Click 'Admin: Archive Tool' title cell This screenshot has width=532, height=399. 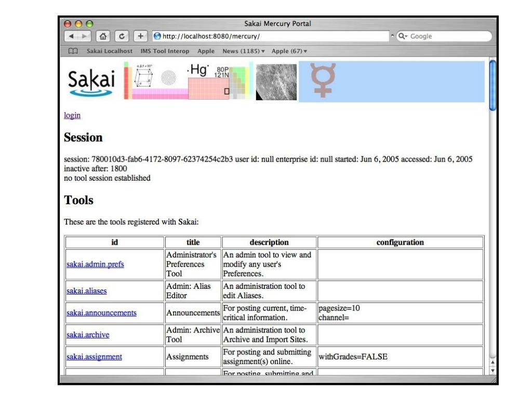[x=193, y=335]
